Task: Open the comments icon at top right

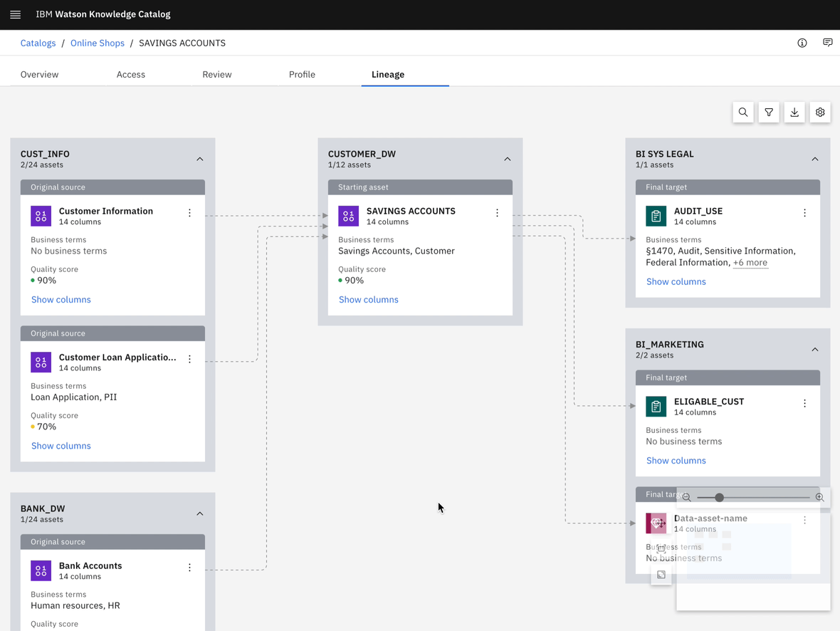Action: [828, 43]
